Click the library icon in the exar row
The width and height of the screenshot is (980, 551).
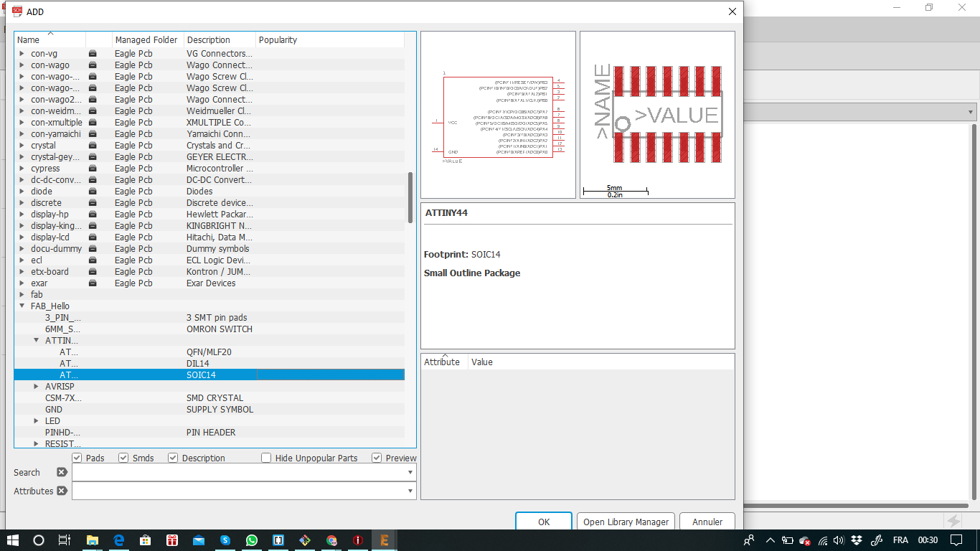(x=93, y=283)
